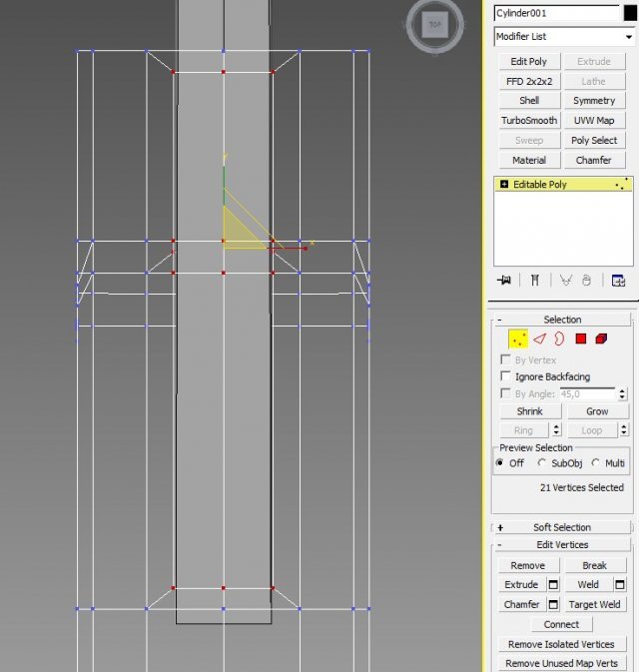This screenshot has width=639, height=672.
Task: Switch to Edge selection mode
Action: [x=539, y=338]
